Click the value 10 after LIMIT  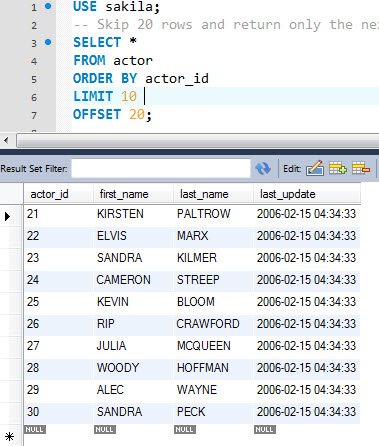click(x=129, y=96)
